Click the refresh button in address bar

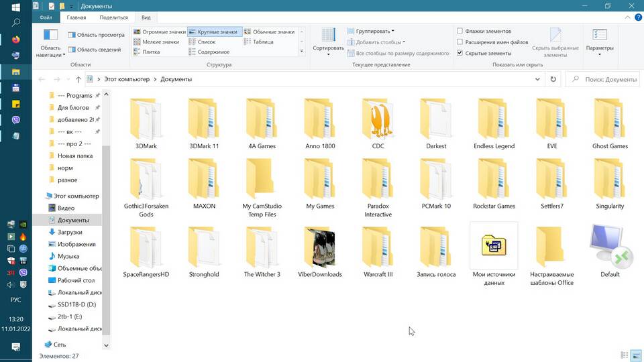(553, 79)
